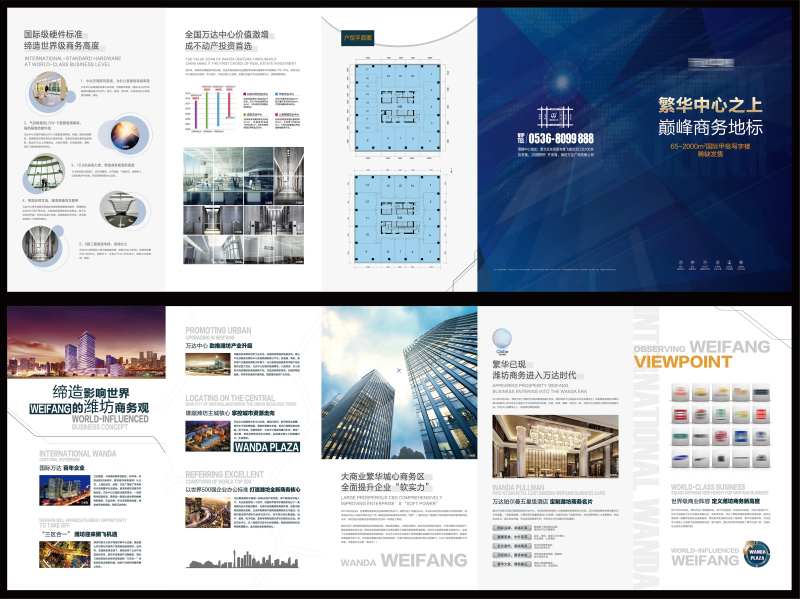
Task: Click the "WANDA WEIFANG" footer text
Action: pos(404,561)
